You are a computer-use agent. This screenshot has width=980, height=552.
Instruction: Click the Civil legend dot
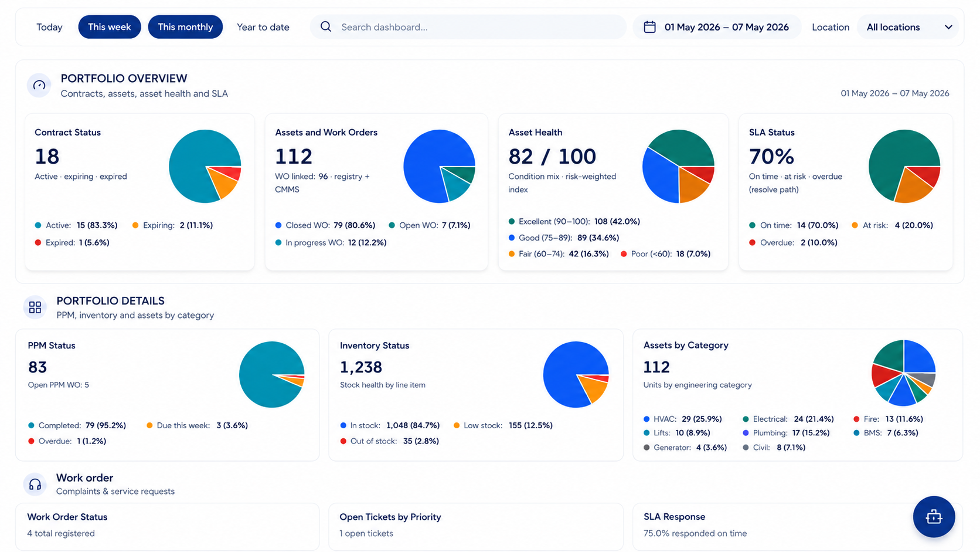tap(746, 448)
